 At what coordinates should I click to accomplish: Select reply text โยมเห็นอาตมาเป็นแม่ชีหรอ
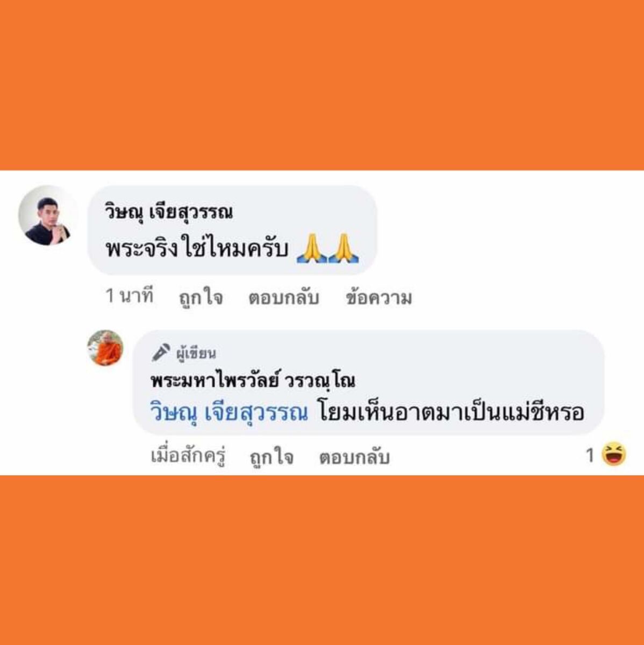coord(451,413)
